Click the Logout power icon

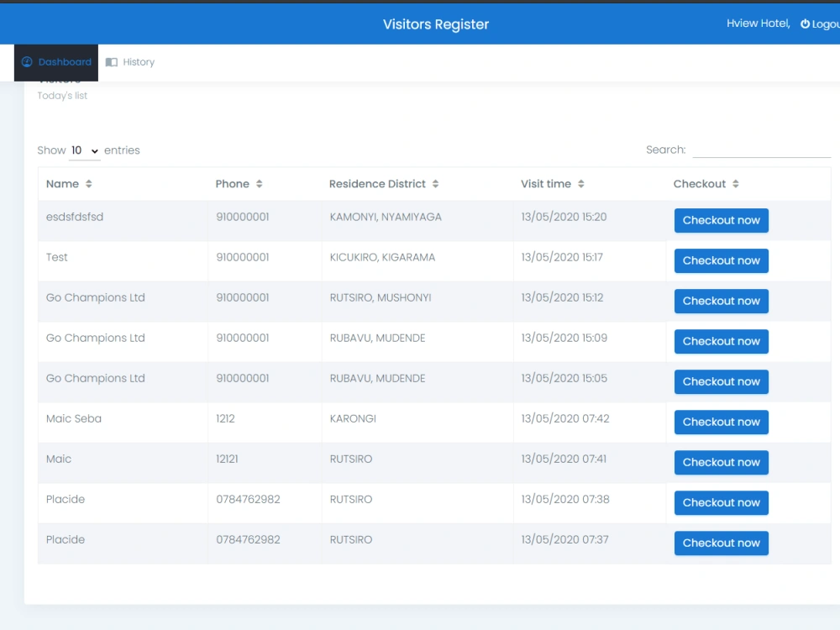[805, 24]
